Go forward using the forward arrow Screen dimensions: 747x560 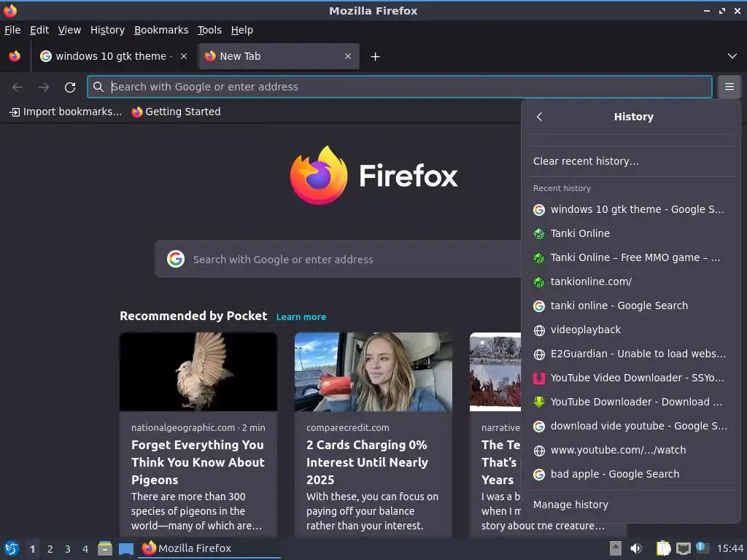[44, 87]
